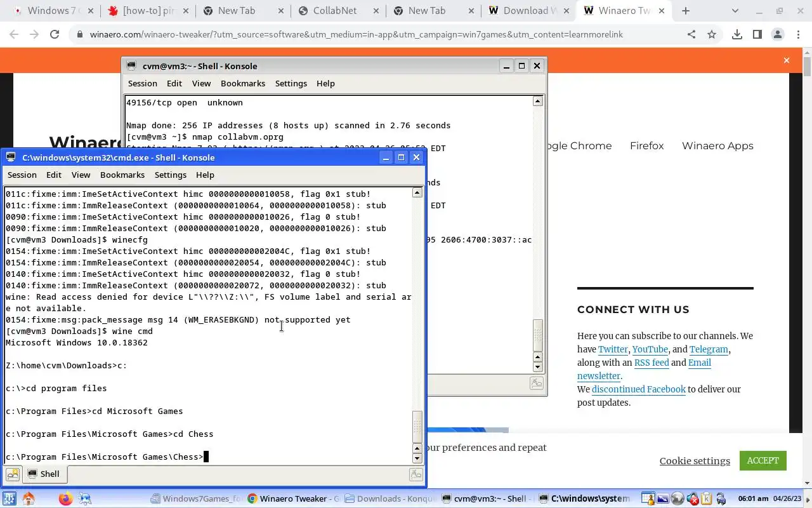
Task: Click the site info lock icon in address bar
Action: tap(80, 34)
